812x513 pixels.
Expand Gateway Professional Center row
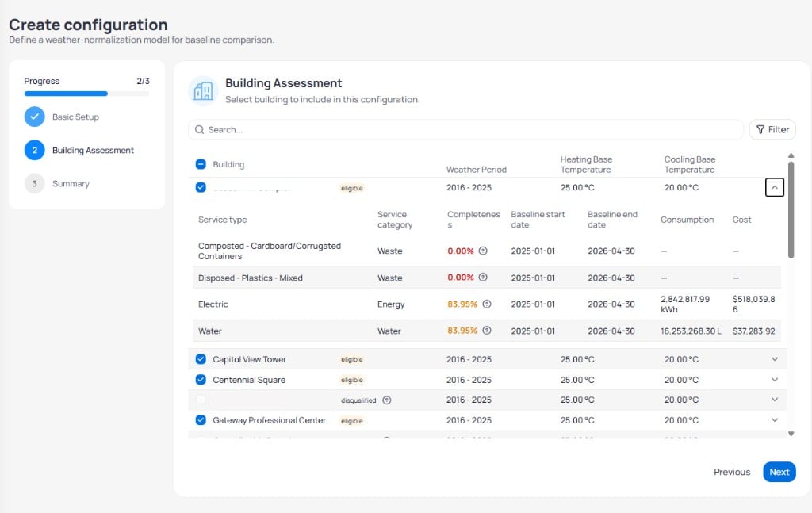[775, 419]
